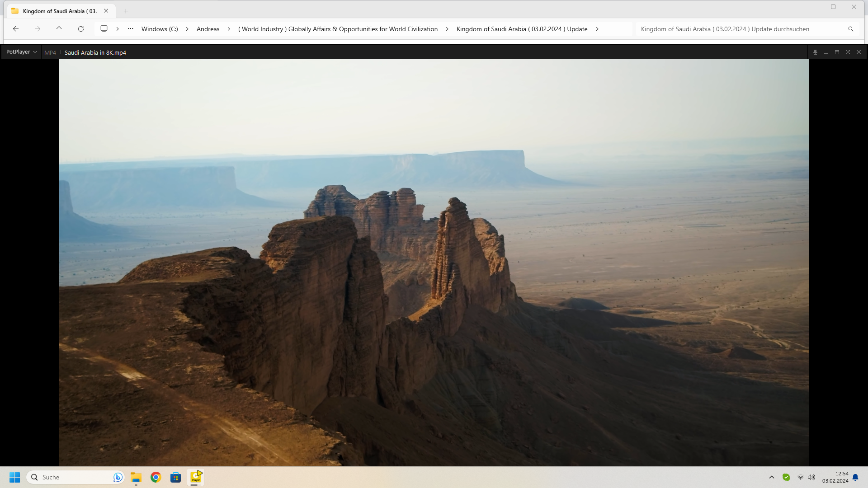The image size is (868, 488).
Task: Click the Explorer search magnifier icon
Action: point(850,29)
